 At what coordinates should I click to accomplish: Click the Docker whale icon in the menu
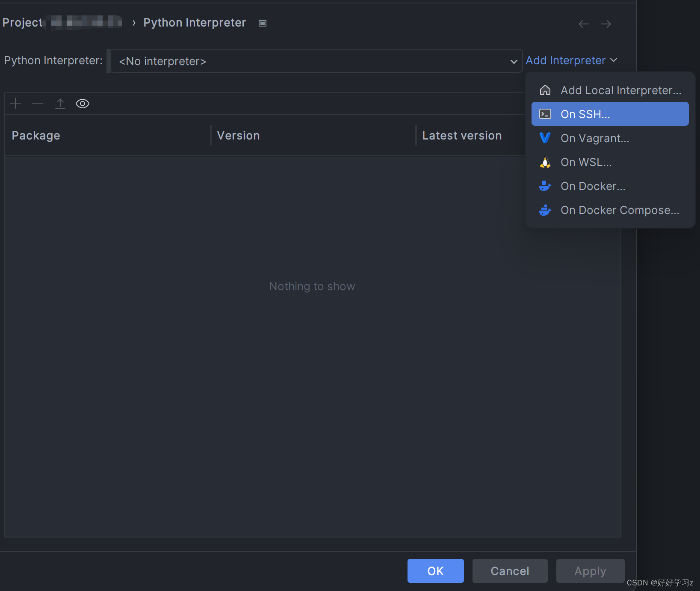545,186
